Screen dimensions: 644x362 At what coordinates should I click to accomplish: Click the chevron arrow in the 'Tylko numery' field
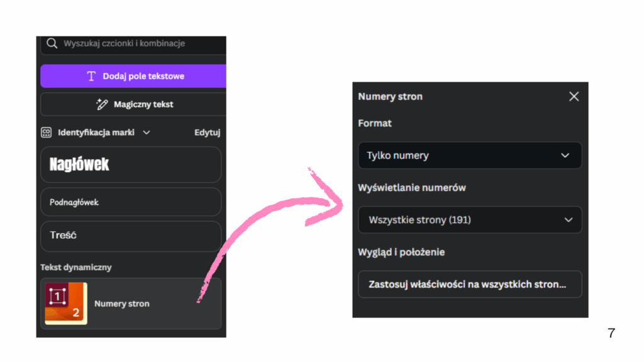[565, 155]
